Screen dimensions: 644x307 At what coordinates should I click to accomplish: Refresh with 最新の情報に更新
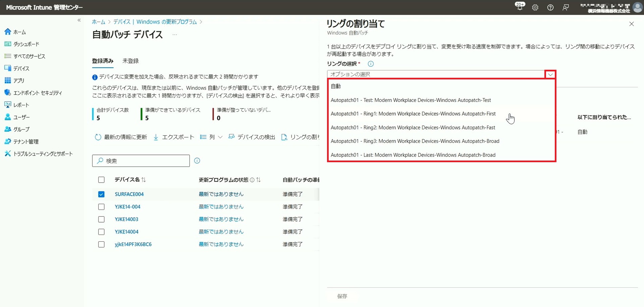coord(121,137)
